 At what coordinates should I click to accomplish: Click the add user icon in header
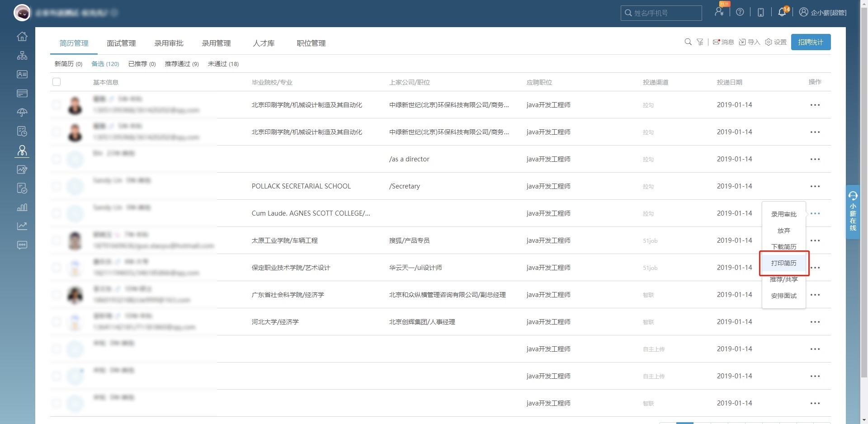pos(719,12)
